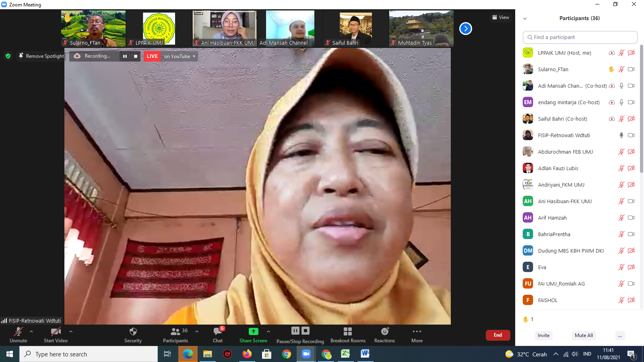Open the volume icon in system tray

point(575,354)
